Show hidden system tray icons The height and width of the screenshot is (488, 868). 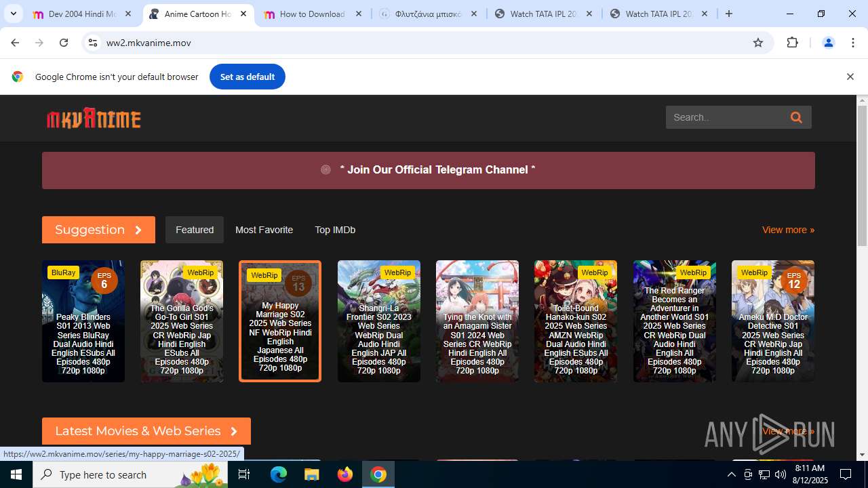click(731, 474)
